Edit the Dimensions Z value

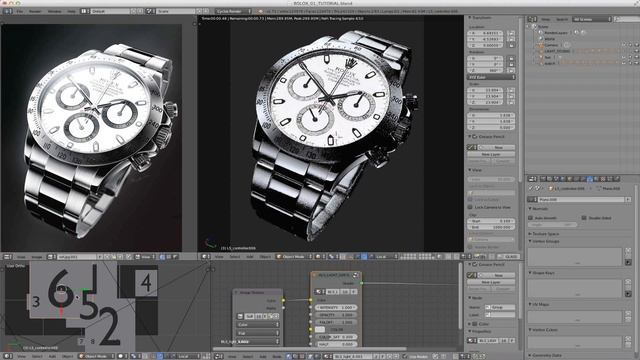pos(491,128)
